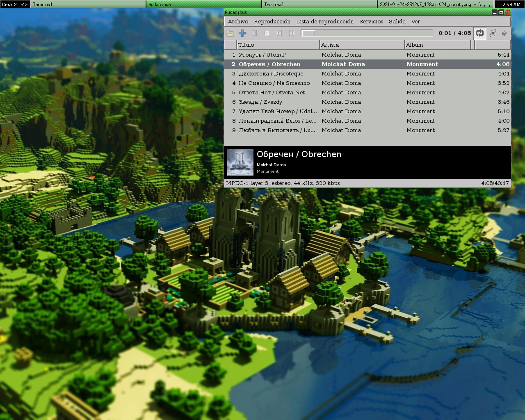
Task: Switch to the first Terminal taskbar window
Action: pos(88,5)
